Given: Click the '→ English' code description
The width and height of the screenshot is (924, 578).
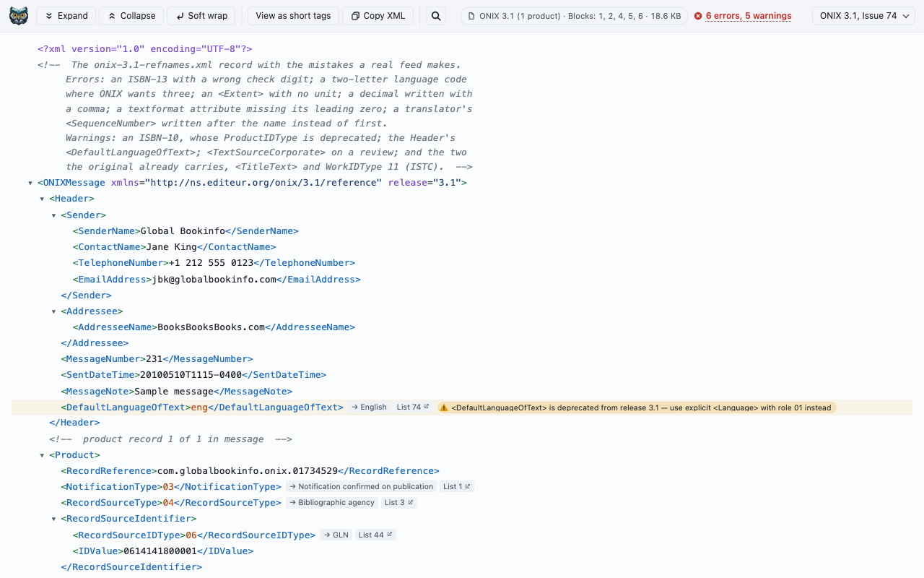Looking at the screenshot, I should point(369,407).
